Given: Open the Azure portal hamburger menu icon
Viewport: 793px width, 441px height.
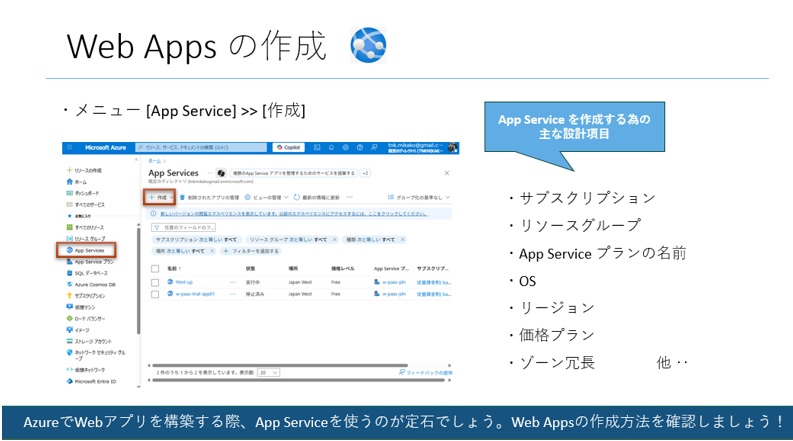Looking at the screenshot, I should click(x=70, y=148).
